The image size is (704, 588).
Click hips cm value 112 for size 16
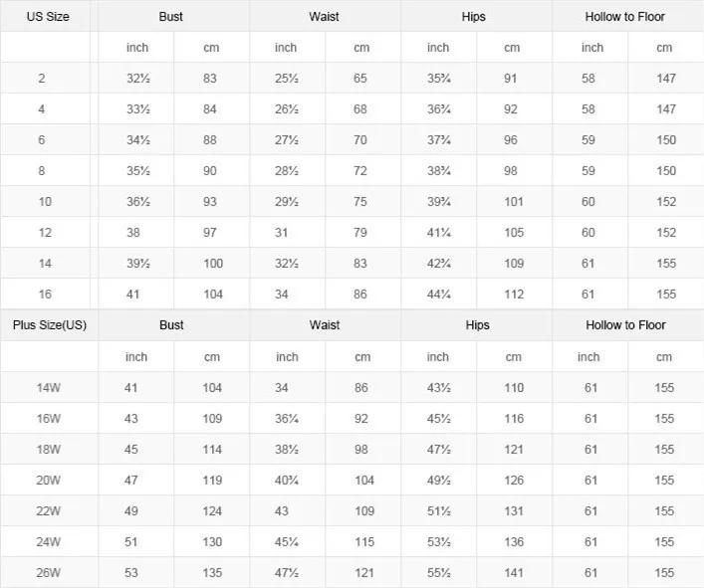513,294
